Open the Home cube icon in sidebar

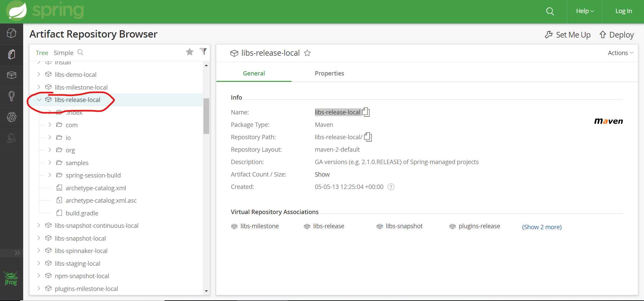pyautogui.click(x=11, y=33)
